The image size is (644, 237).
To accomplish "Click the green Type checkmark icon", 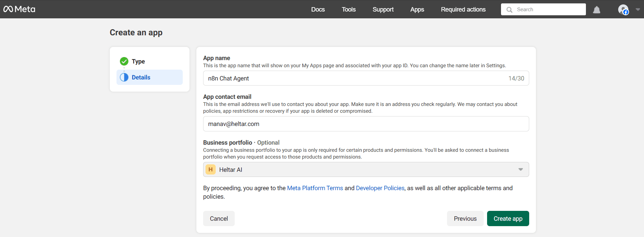I will point(124,61).
